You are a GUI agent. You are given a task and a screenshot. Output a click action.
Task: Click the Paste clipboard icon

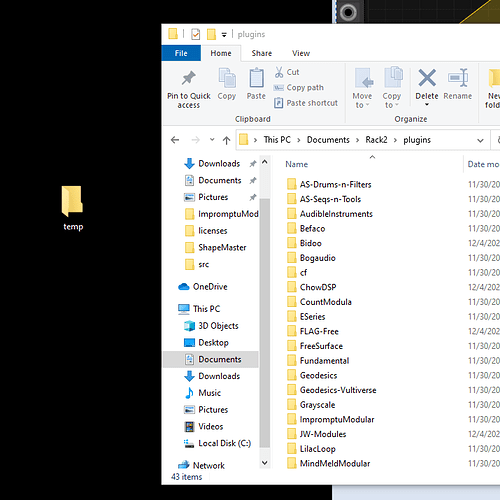256,78
